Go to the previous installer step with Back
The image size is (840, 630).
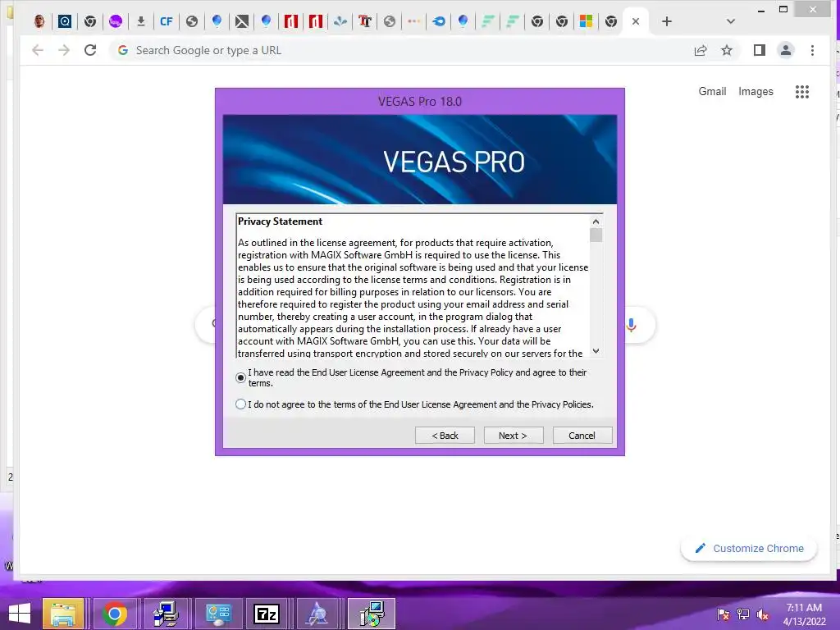point(445,436)
